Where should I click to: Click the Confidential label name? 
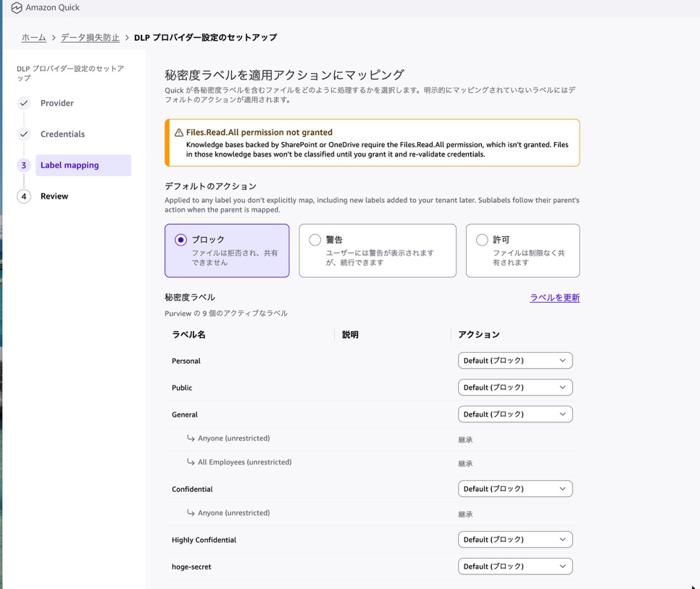192,489
